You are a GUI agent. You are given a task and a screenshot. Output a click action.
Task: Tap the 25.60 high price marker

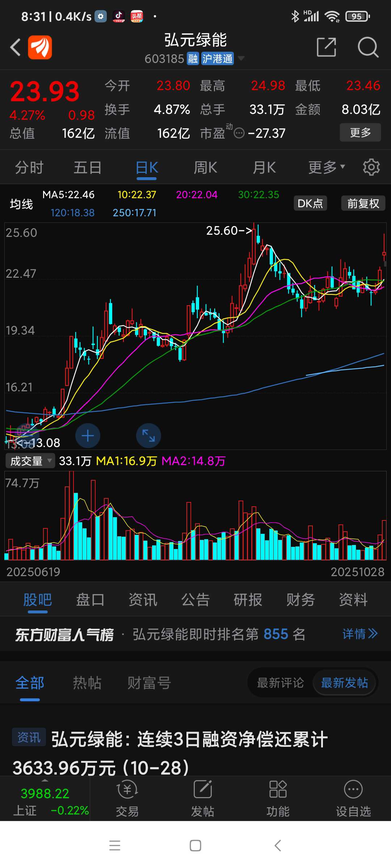coord(229,230)
